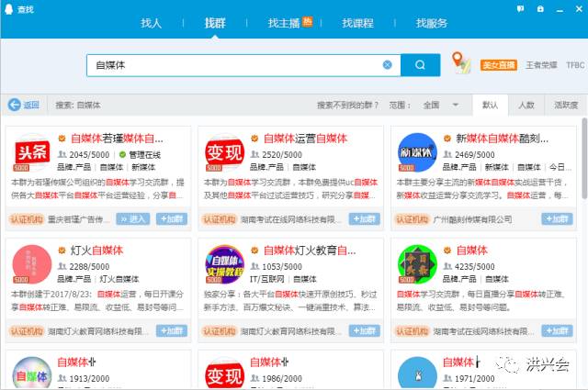Click 加群 on 自媒体运营自媒体 card

coord(364,218)
